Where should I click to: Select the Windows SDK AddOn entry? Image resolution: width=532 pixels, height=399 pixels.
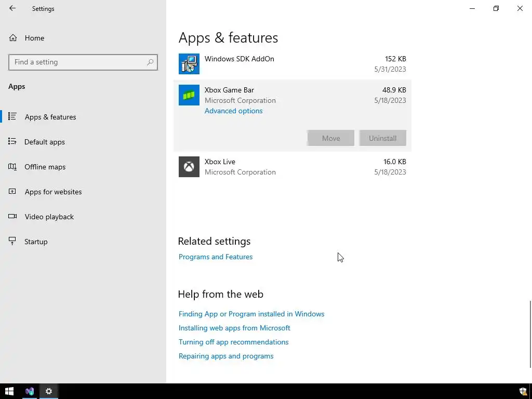292,64
